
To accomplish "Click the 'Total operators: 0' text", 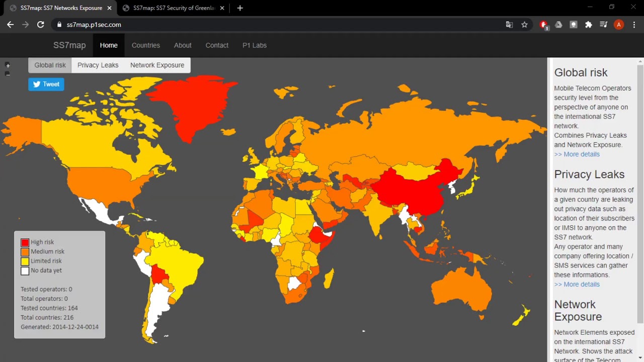I will pos(44,299).
